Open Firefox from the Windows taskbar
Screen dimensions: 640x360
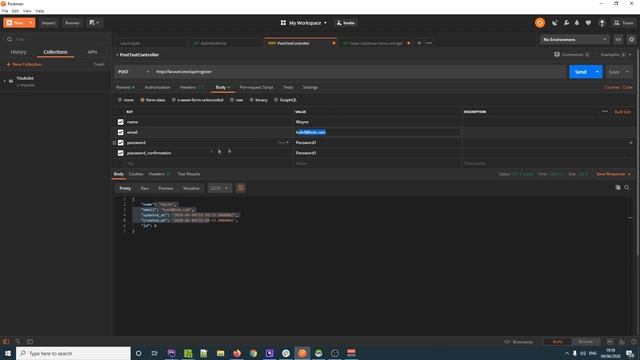(237, 353)
